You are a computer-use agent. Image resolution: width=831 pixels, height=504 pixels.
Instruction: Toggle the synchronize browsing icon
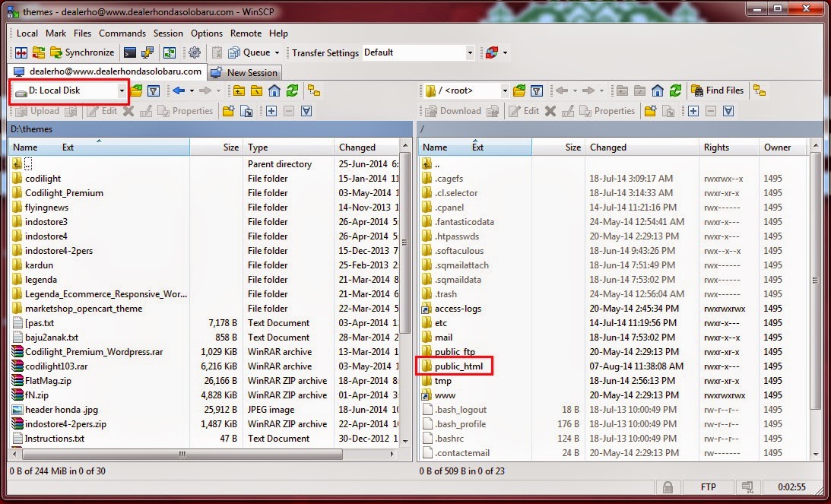point(170,52)
